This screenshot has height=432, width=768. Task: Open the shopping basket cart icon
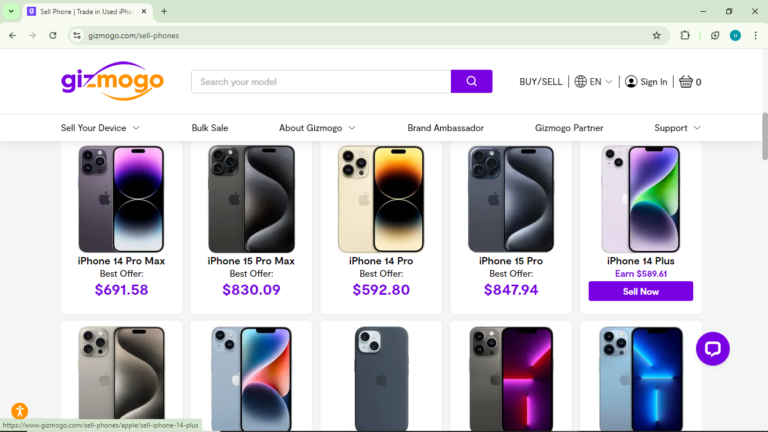686,82
